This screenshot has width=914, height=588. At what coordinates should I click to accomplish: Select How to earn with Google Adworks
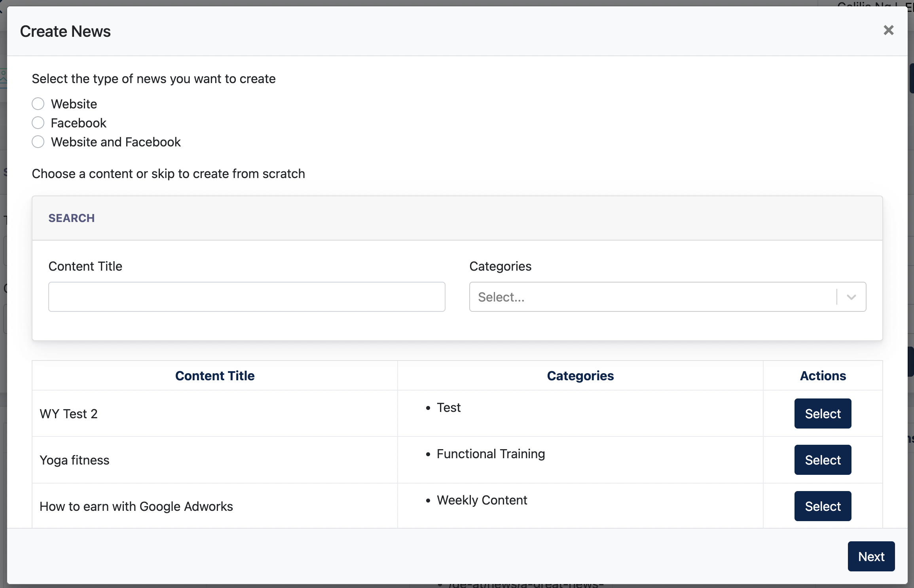823,506
